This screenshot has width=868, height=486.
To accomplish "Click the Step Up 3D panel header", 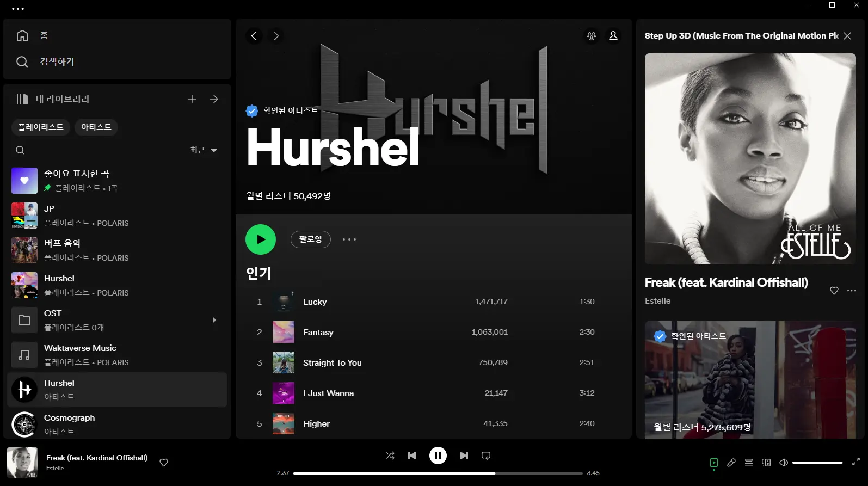I will (x=741, y=36).
